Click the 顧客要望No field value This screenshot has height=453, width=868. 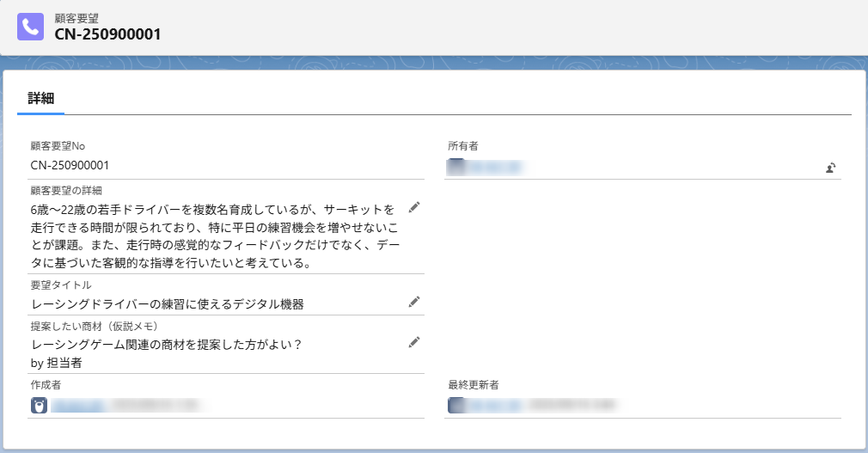click(x=70, y=164)
